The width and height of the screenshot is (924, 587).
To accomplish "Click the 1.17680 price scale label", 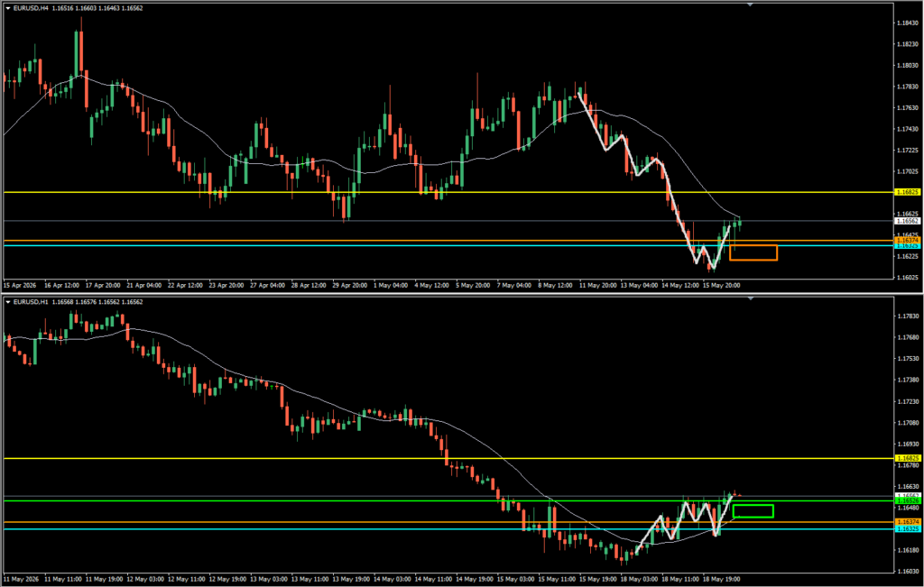I will coord(907,337).
